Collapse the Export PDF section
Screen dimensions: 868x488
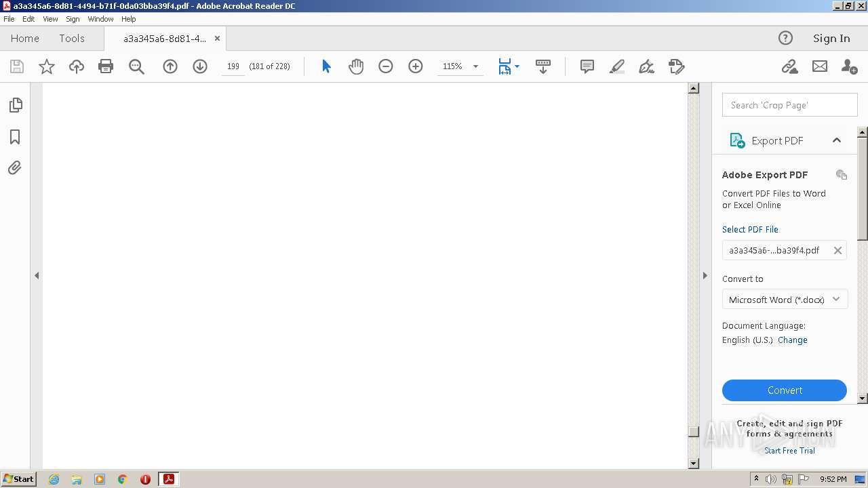click(837, 140)
